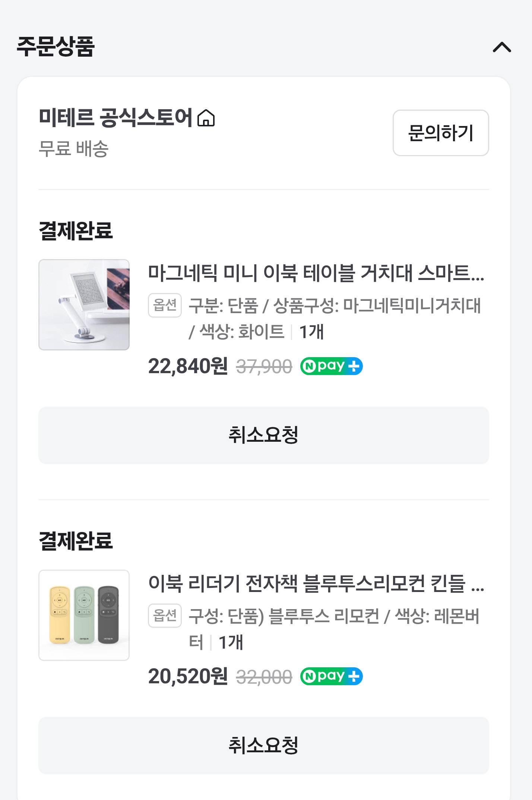Tap the option text 구성: 단품) 블루투스 리모컨

pyautogui.click(x=284, y=616)
